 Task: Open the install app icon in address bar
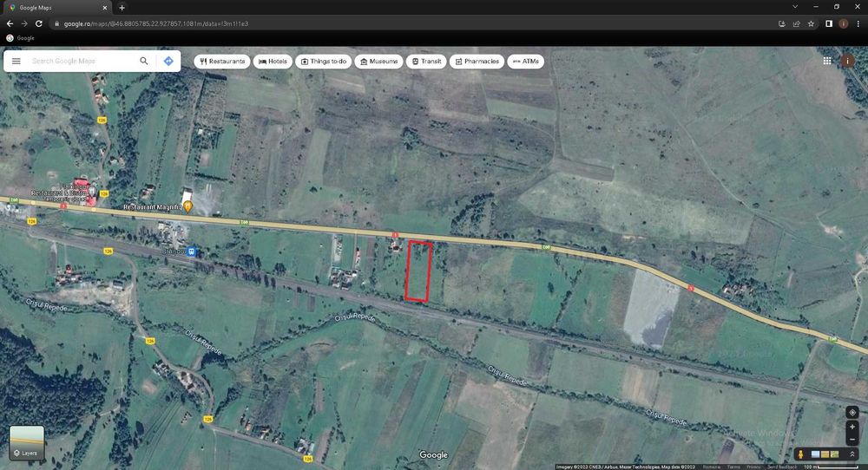[x=782, y=23]
